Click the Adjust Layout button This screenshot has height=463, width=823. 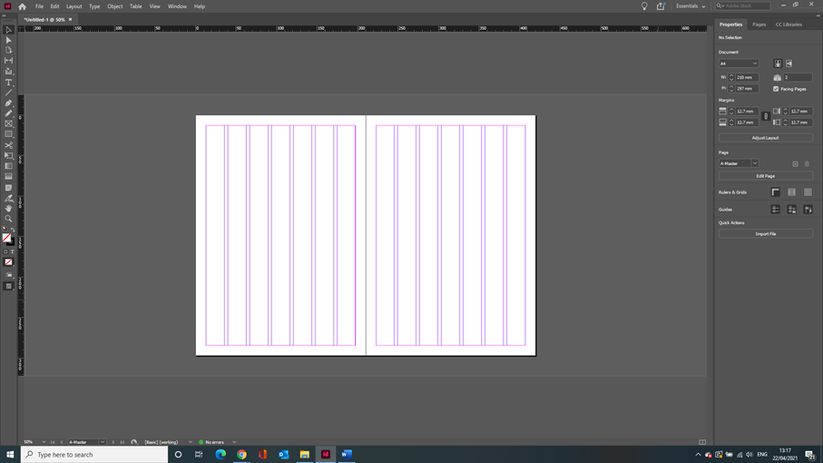click(765, 138)
